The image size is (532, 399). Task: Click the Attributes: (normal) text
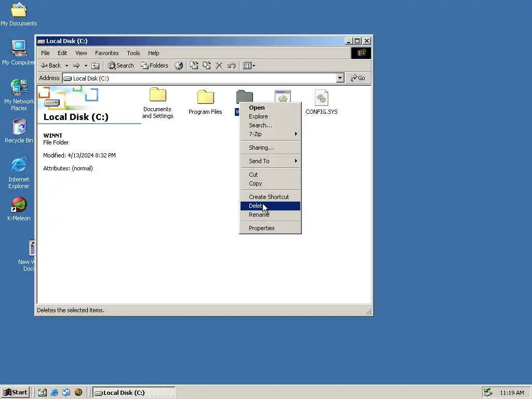68,168
